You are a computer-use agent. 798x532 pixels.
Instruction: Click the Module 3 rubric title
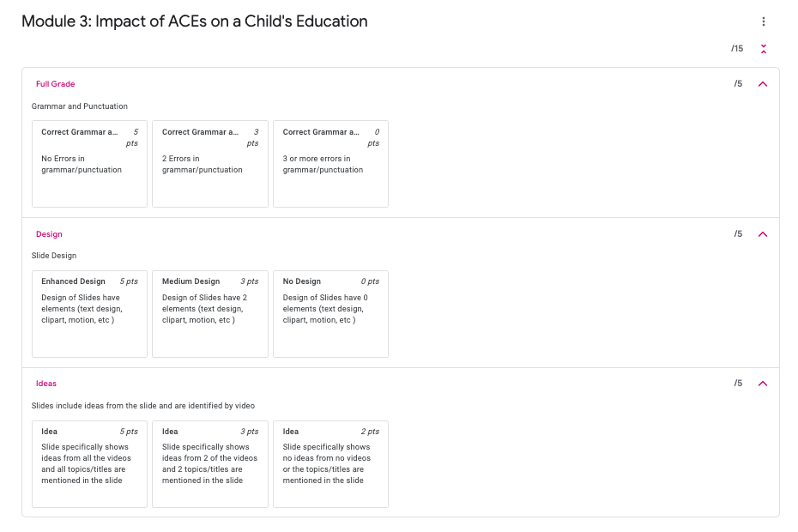(195, 21)
